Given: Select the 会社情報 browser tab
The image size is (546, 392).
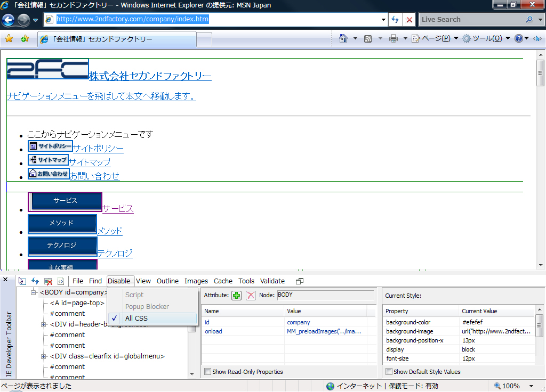Looking at the screenshot, I should point(117,39).
